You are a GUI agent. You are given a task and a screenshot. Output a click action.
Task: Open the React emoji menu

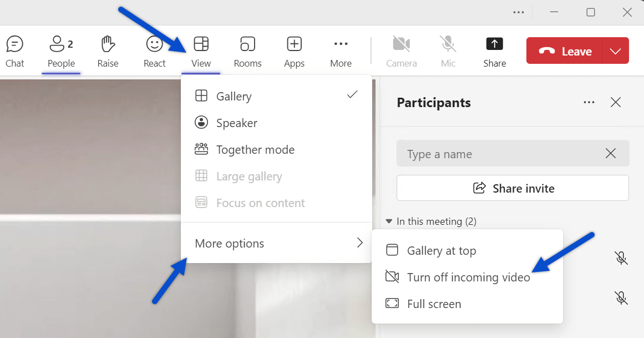[154, 51]
